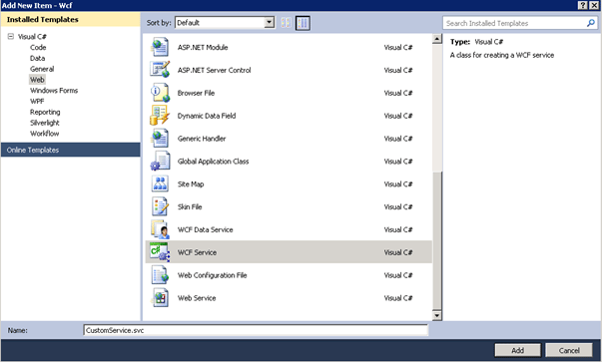Select Web category in tree

pos(37,80)
